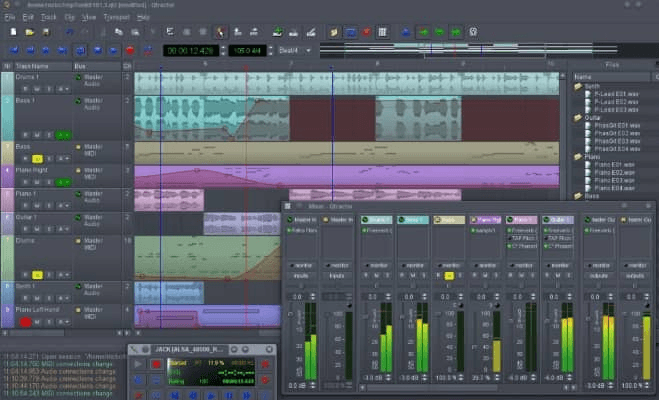
Task: Open the Track menu
Action: coord(48,17)
